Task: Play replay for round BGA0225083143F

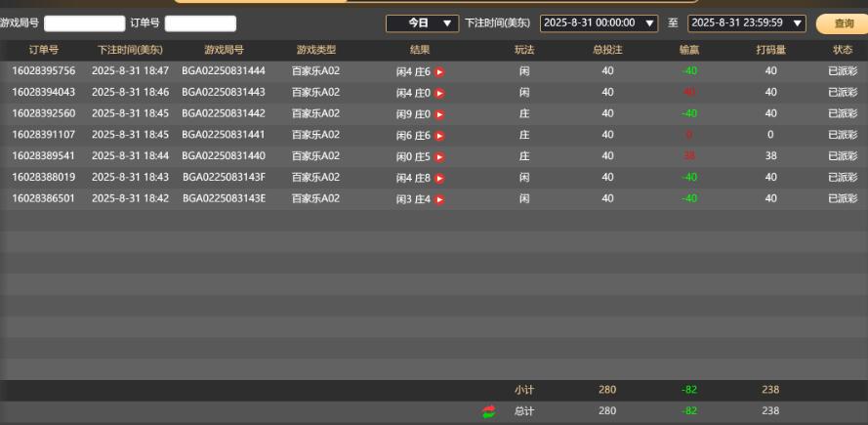Action: [439, 178]
